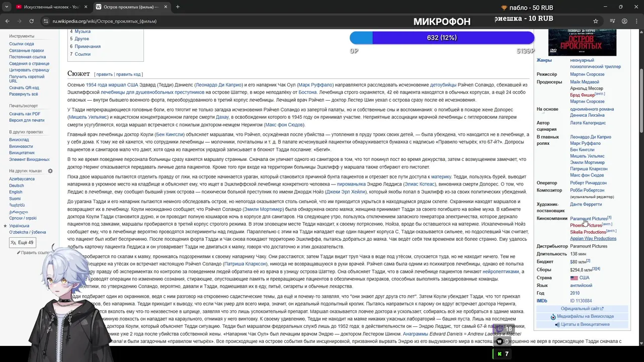Open the languages settings gear icon
Viewport: 644px width, 362px height.
pyautogui.click(x=50, y=171)
